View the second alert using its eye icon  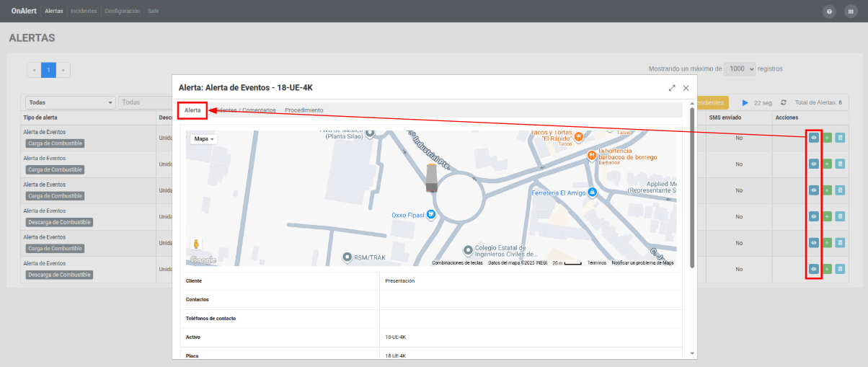[x=813, y=164]
